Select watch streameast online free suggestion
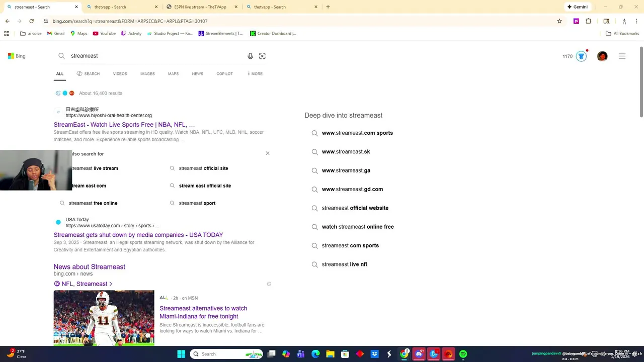This screenshot has width=644, height=362. point(358,227)
